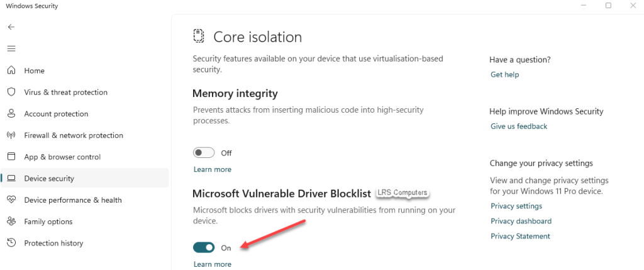Open the Privacy dashboard link

point(521,221)
